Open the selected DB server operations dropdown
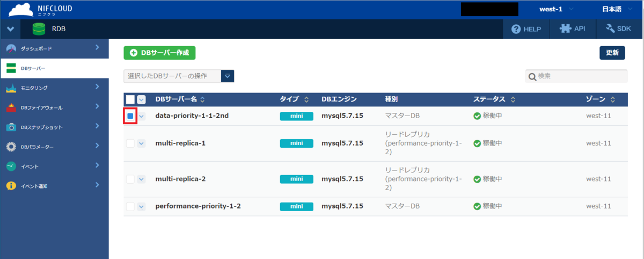Image resolution: width=644 pixels, height=259 pixels. (228, 76)
